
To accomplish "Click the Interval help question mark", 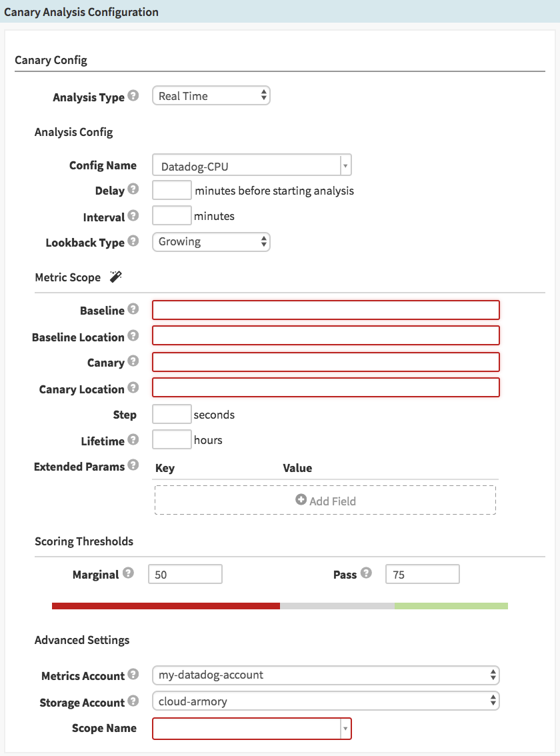I will pyautogui.click(x=133, y=216).
